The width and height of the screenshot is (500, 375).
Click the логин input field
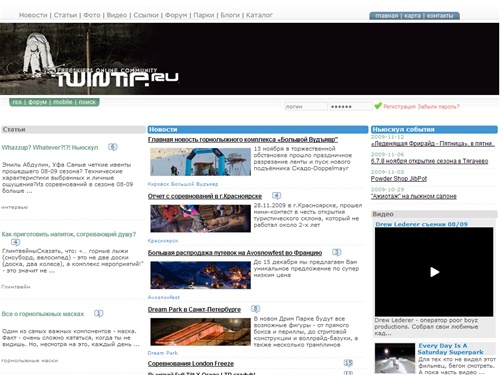click(x=306, y=106)
